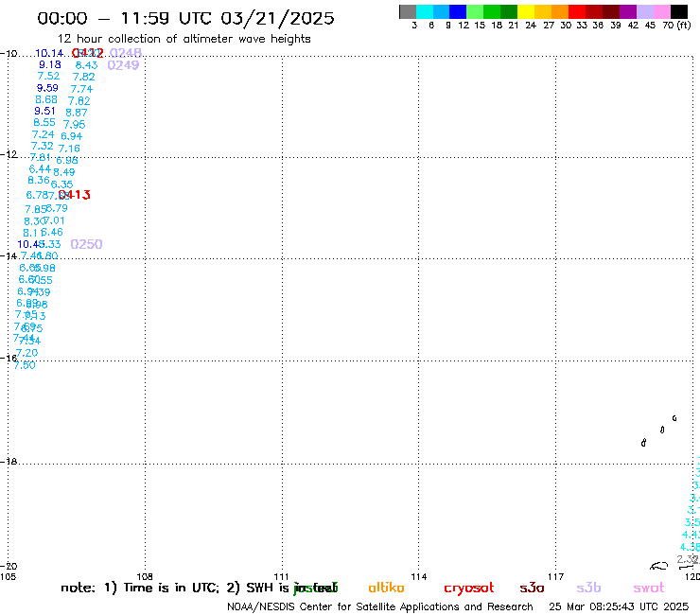Click the wave height value 7.20
Screen dimensions: 700x615
coord(26,353)
